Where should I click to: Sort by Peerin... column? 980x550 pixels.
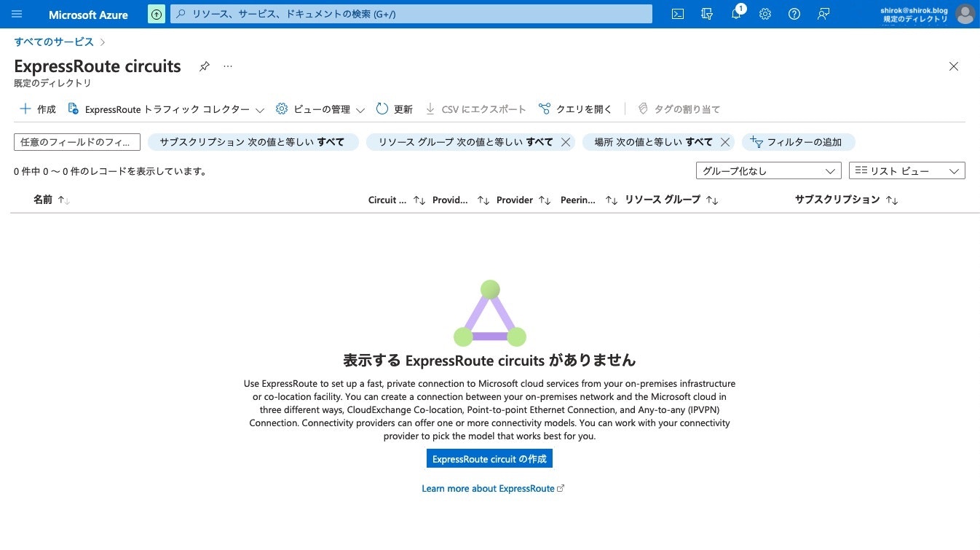pos(589,200)
